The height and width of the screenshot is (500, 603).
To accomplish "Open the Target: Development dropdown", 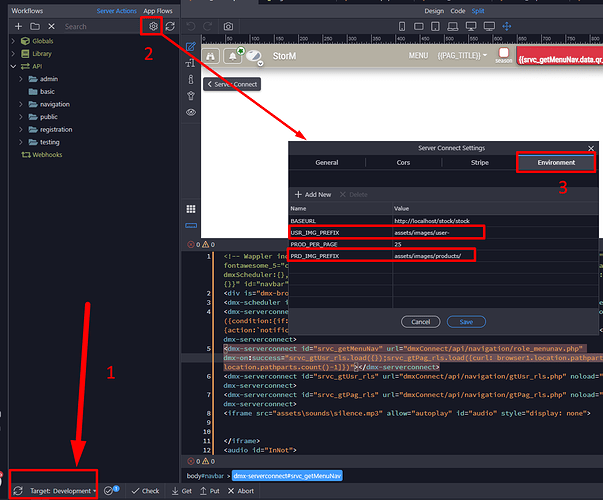I will click(x=63, y=491).
